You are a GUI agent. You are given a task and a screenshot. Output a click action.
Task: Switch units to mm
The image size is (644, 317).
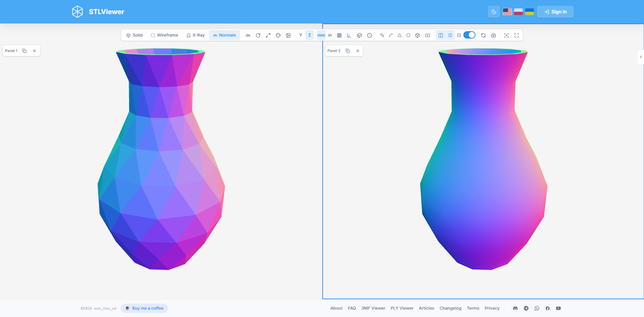pos(321,35)
